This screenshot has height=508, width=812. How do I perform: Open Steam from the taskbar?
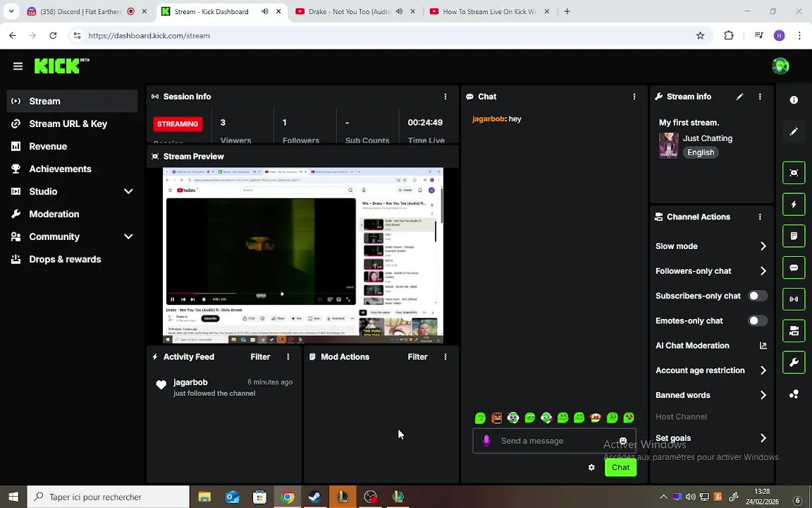tap(315, 497)
